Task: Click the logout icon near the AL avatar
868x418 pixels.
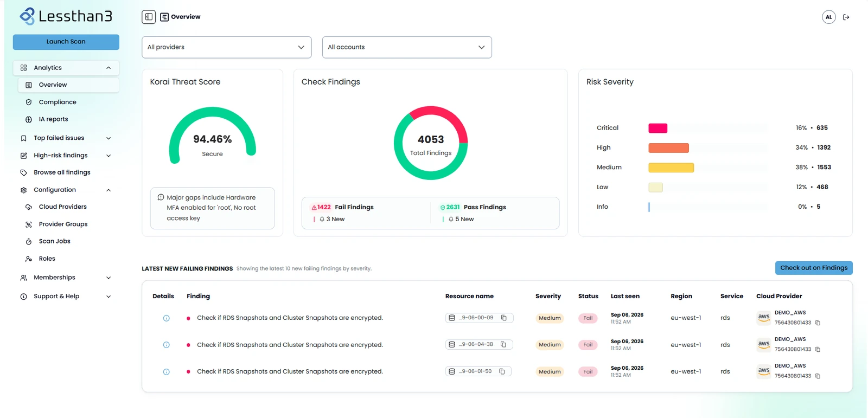Action: coord(846,17)
